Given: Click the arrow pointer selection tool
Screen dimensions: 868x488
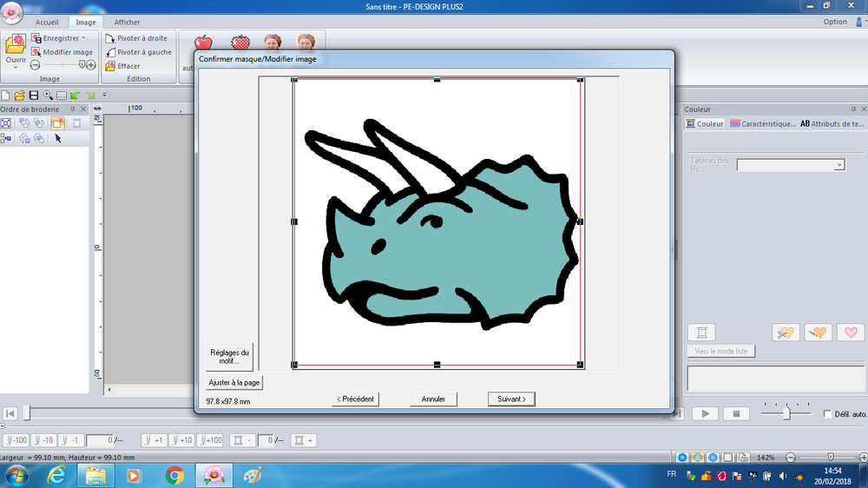Looking at the screenshot, I should coord(58,138).
